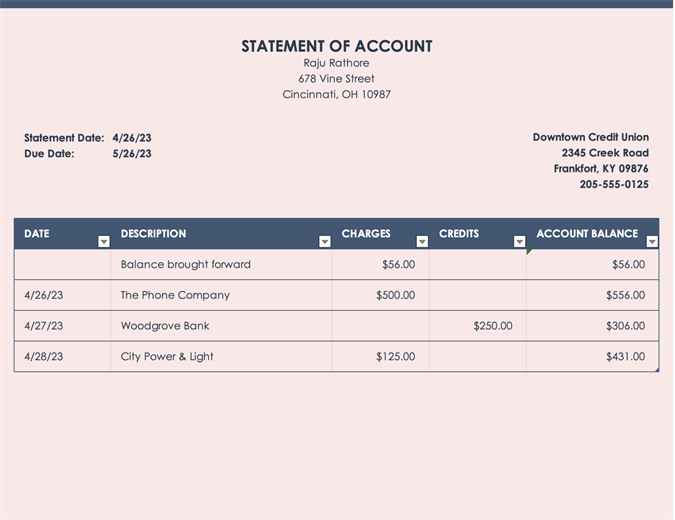Select the 678 Vine Street address cell

click(x=337, y=79)
